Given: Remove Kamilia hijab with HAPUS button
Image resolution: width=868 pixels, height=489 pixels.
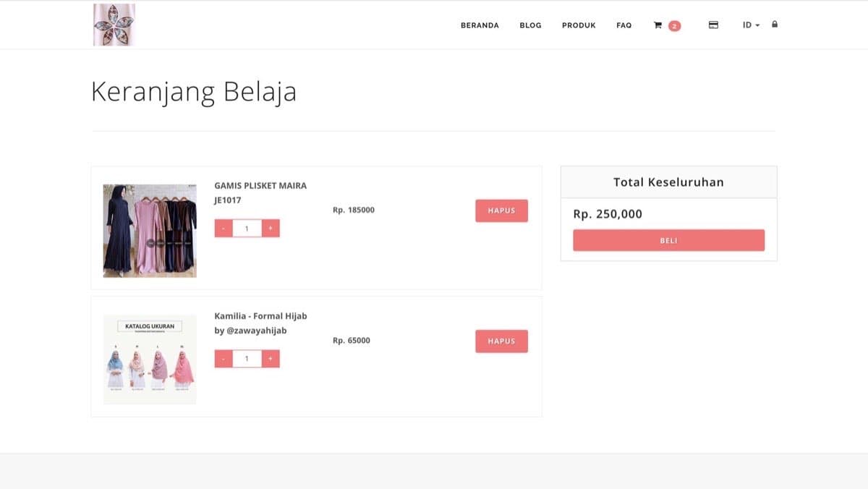Looking at the screenshot, I should coord(501,341).
